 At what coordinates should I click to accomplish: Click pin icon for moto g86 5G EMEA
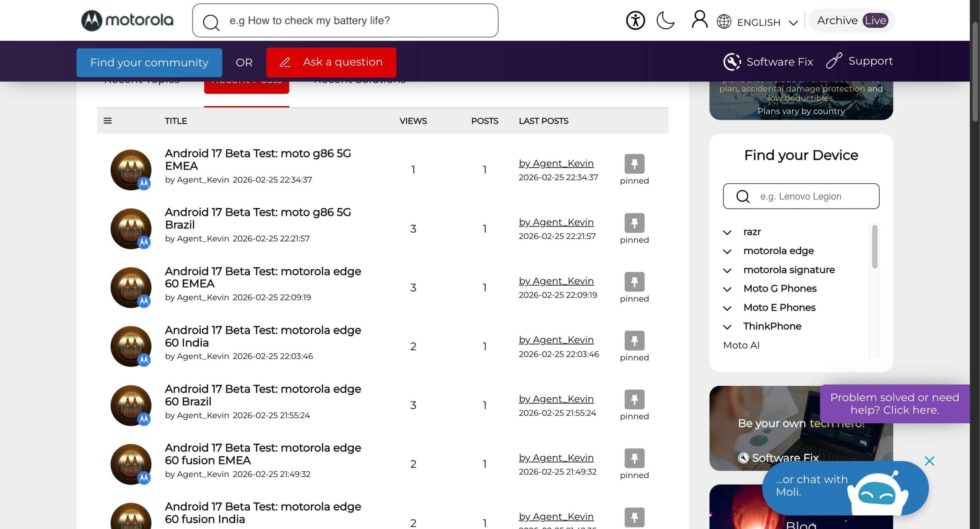pos(634,164)
